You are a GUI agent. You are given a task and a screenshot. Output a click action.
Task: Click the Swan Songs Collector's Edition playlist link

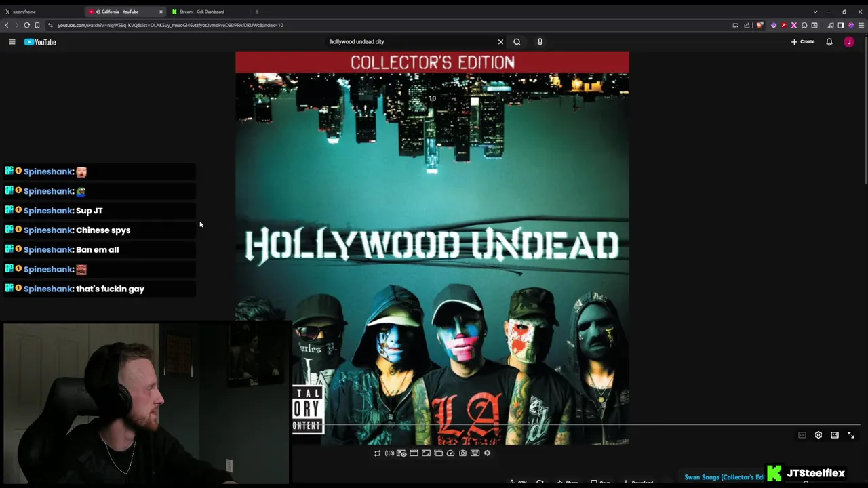(x=724, y=477)
